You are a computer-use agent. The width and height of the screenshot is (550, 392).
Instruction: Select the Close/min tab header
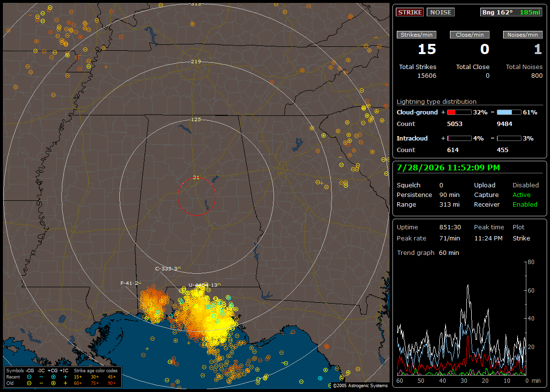coord(470,35)
